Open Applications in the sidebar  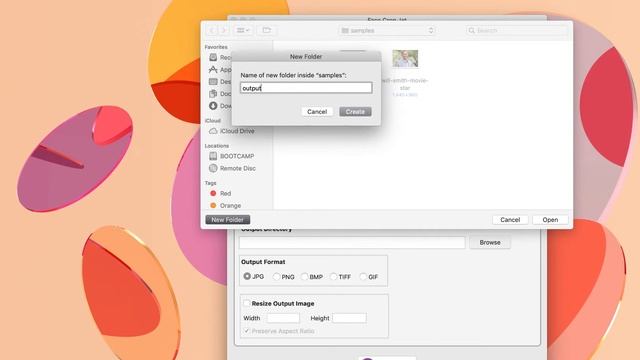point(220,70)
